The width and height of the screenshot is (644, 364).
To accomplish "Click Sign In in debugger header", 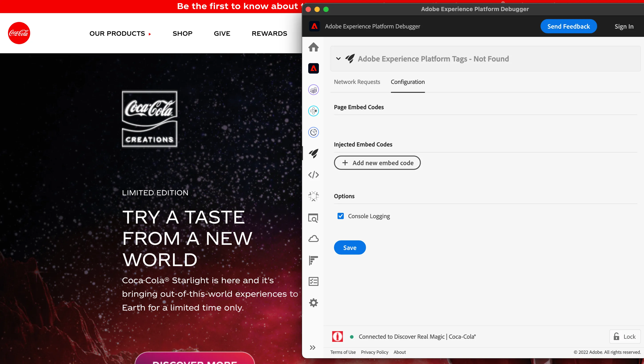I will point(624,26).
